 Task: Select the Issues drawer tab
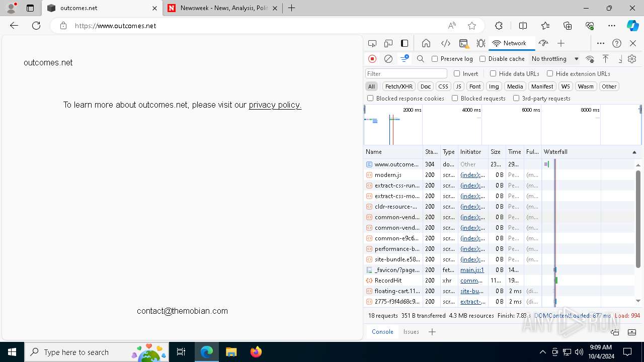(x=411, y=332)
